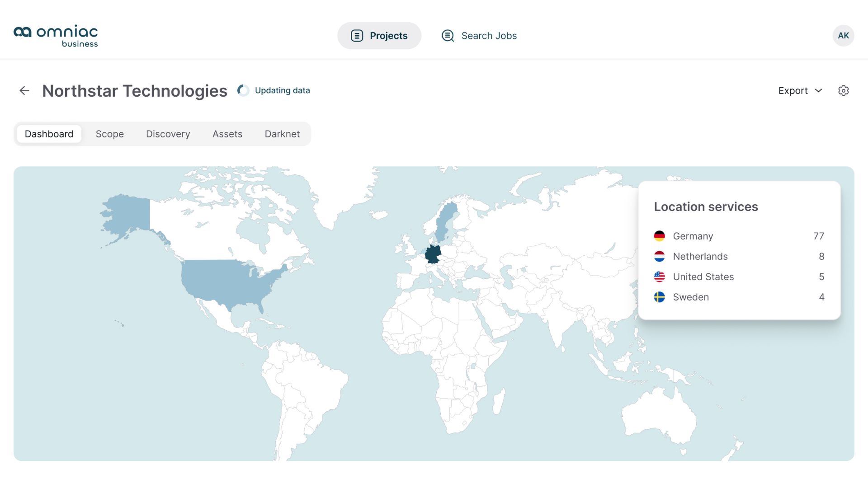This screenshot has width=868, height=488.
Task: Open the Projects section
Action: point(379,36)
